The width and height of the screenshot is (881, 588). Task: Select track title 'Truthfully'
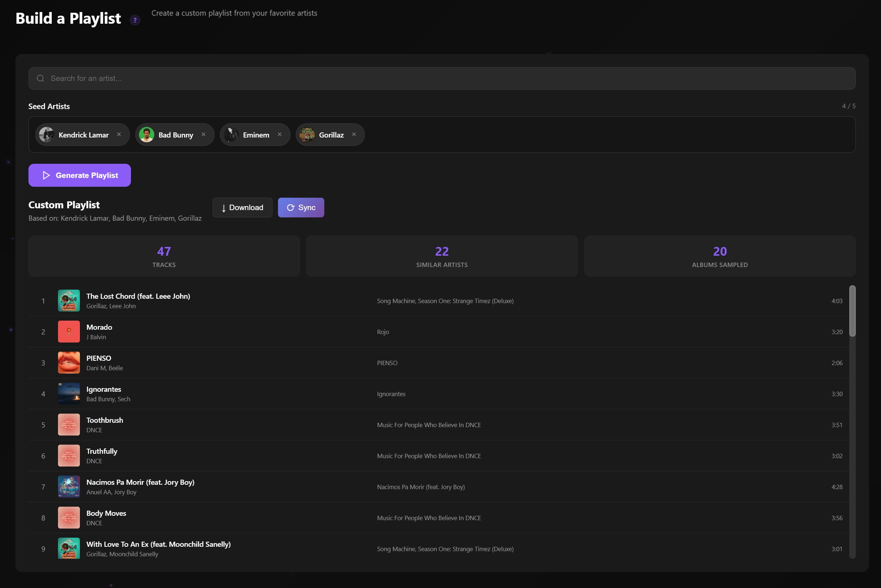(x=102, y=451)
